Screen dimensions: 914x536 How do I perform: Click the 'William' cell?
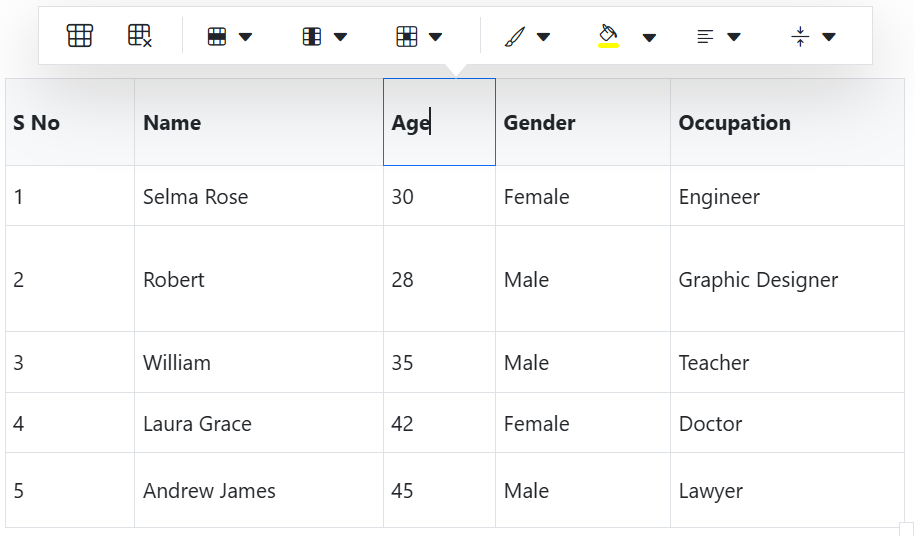[x=259, y=362]
